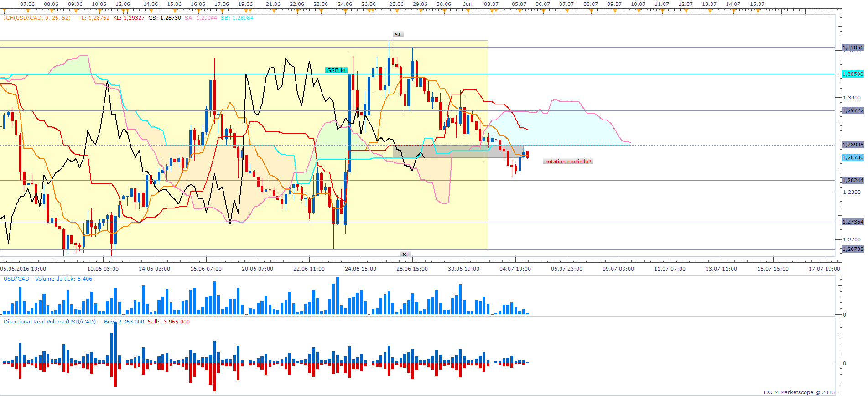
Task: Click the orange marker under 10.06
Action: [x=99, y=10]
